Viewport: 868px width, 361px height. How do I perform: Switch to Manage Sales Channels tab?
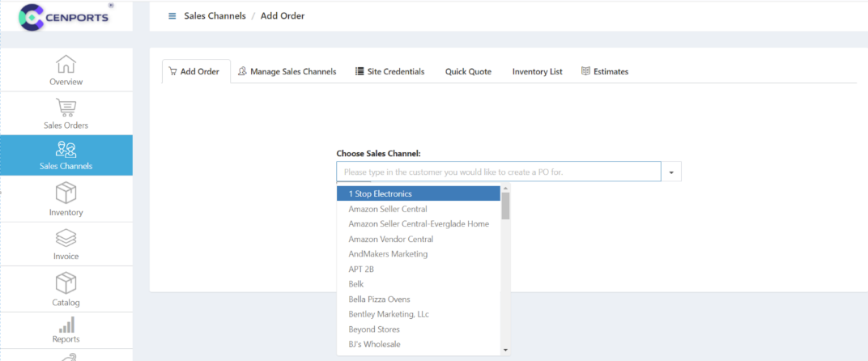click(287, 72)
